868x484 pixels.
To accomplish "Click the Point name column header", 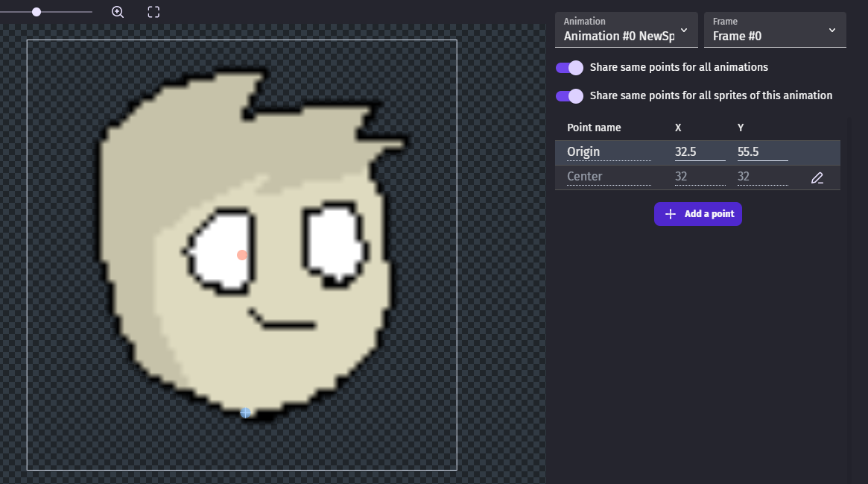I will click(594, 128).
